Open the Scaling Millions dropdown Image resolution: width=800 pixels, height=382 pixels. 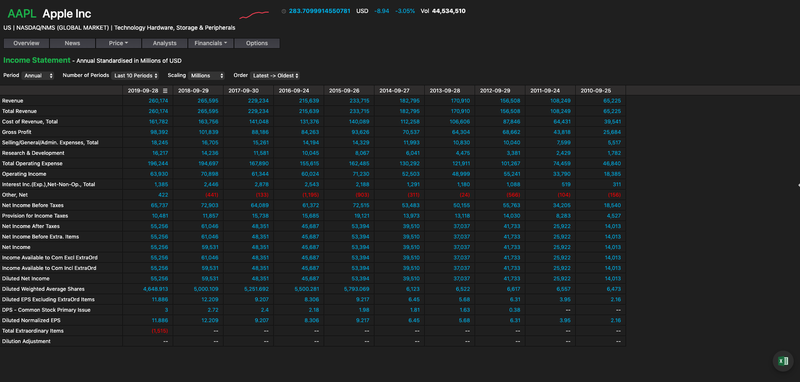[206, 75]
